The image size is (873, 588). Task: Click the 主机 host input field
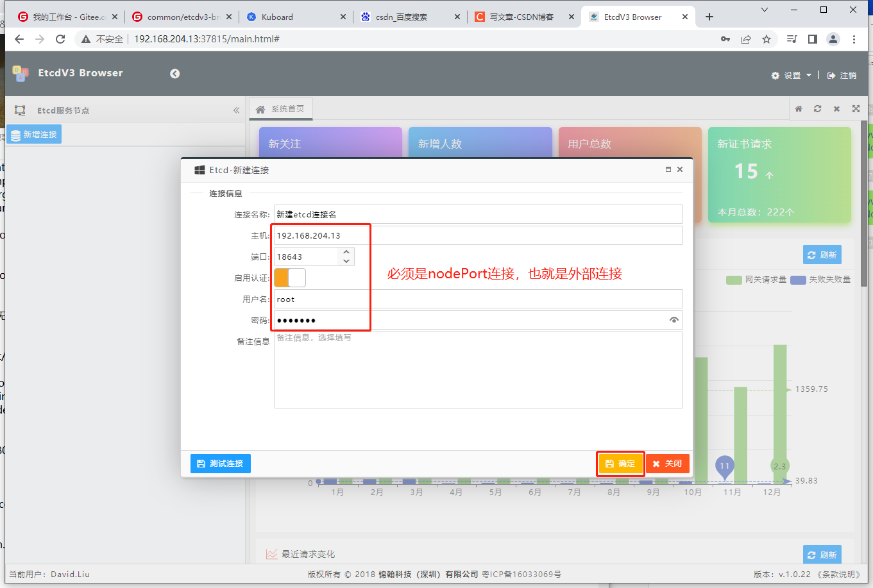[x=478, y=235]
